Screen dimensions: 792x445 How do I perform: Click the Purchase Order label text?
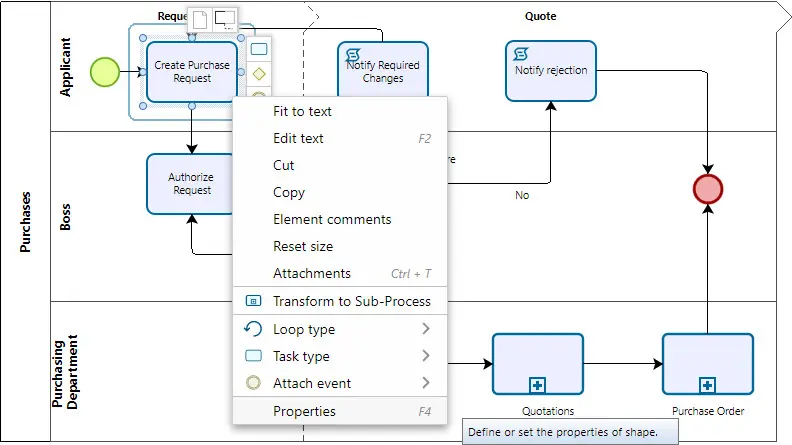(708, 411)
